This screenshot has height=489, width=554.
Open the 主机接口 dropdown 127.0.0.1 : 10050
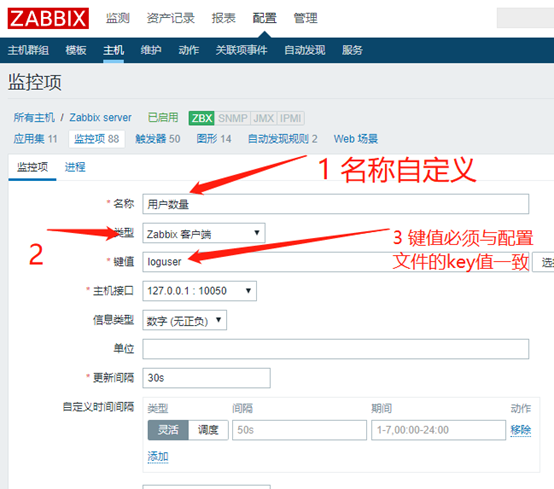[x=200, y=291]
